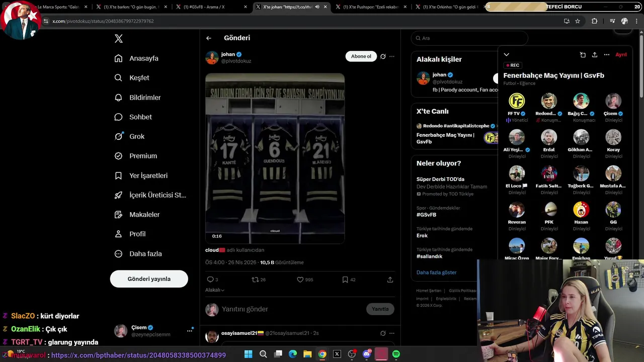Click Ayrıl to leave the Space
This screenshot has height=362, width=644.
click(621, 55)
